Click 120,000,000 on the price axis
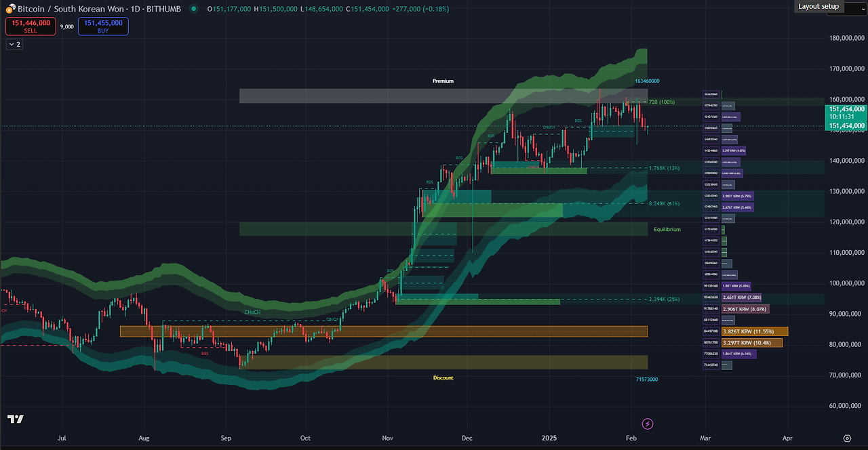 coord(846,222)
